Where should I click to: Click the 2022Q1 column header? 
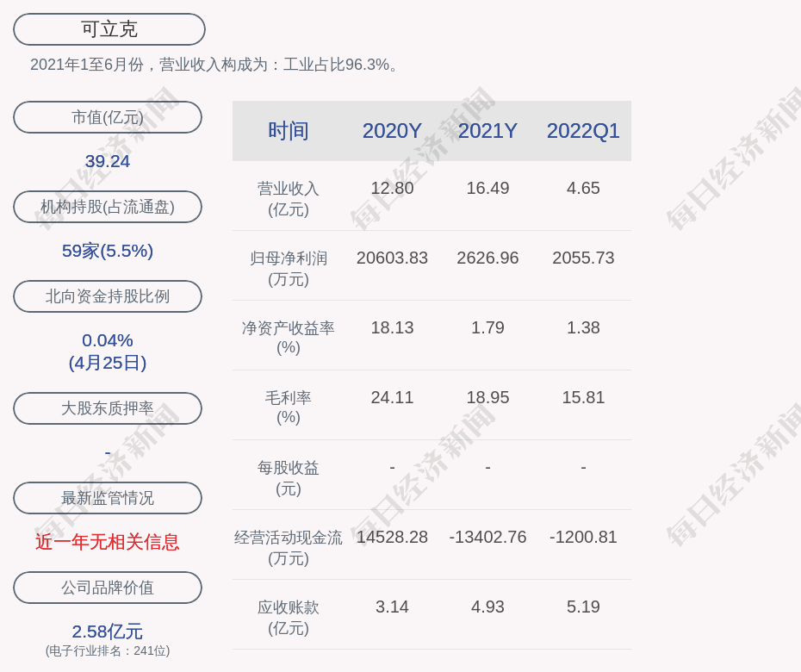tap(583, 131)
